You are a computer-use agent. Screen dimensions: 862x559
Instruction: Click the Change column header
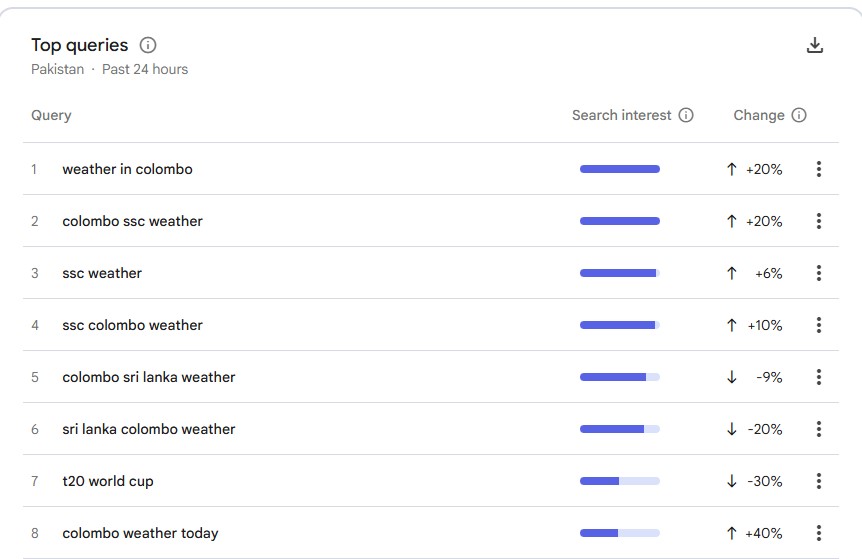[758, 115]
